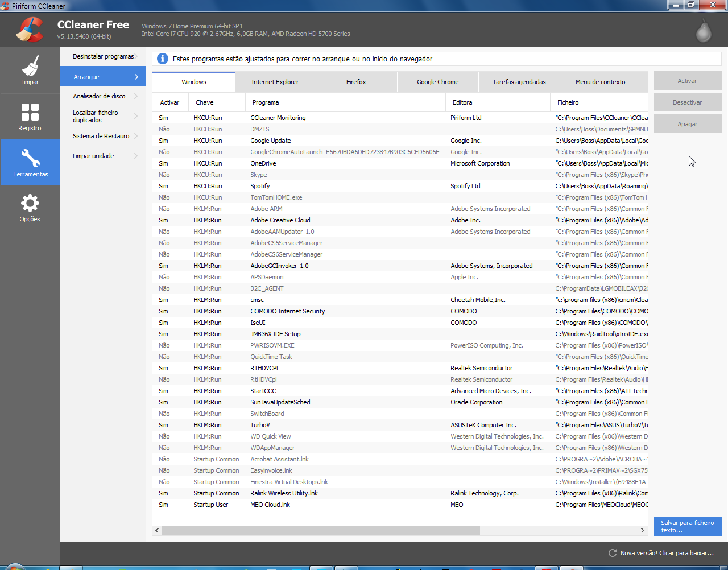Switch to the Windows tab
Image resolution: width=728 pixels, height=570 pixels.
point(194,82)
